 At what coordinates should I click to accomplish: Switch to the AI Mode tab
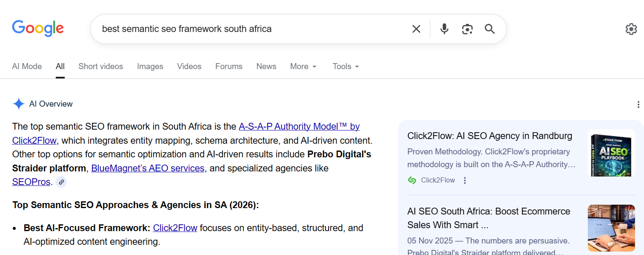[27, 67]
